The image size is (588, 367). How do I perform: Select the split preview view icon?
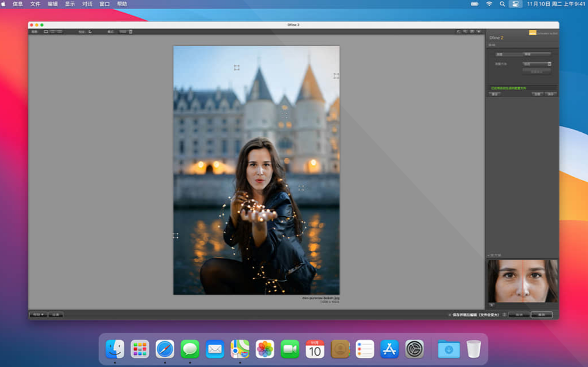(53, 31)
